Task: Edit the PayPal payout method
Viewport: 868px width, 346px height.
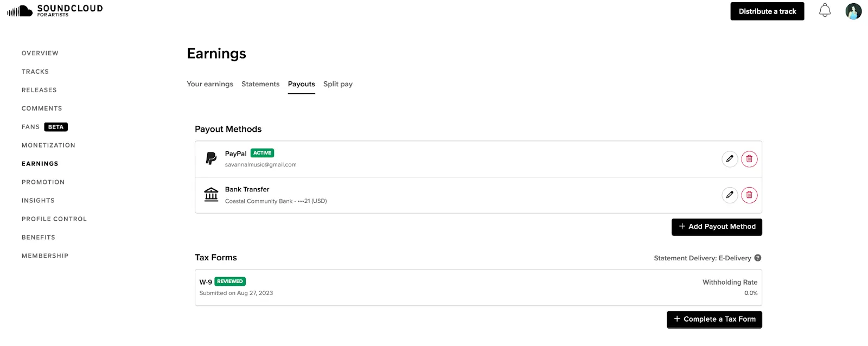Action: click(730, 159)
